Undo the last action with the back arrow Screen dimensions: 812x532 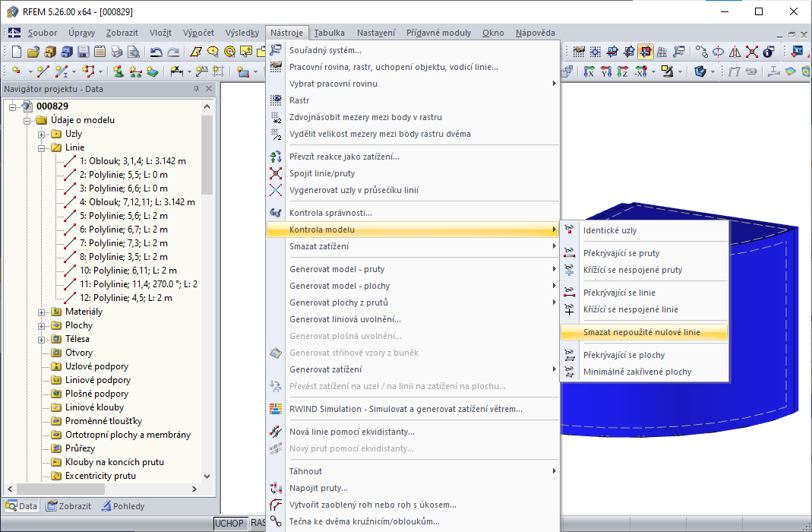tap(156, 51)
